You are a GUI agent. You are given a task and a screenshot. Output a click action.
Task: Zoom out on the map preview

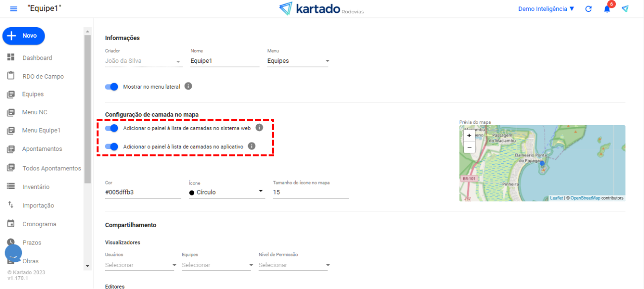coord(469,147)
